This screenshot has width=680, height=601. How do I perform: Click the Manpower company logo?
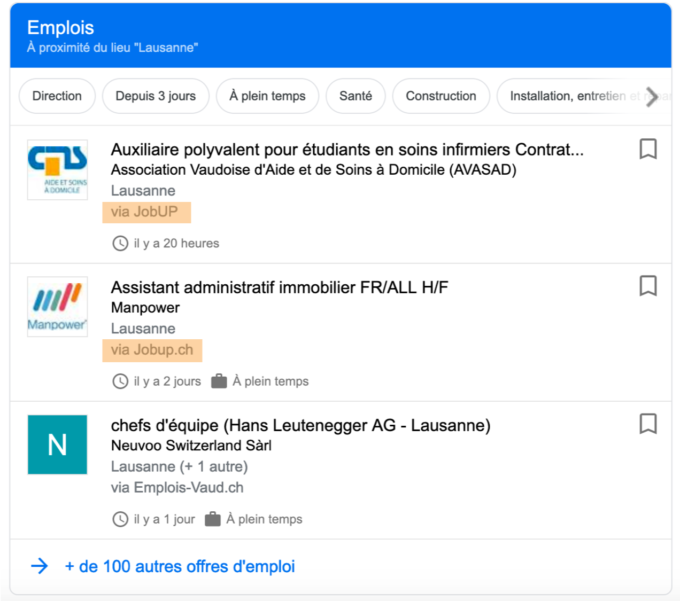[x=57, y=306]
